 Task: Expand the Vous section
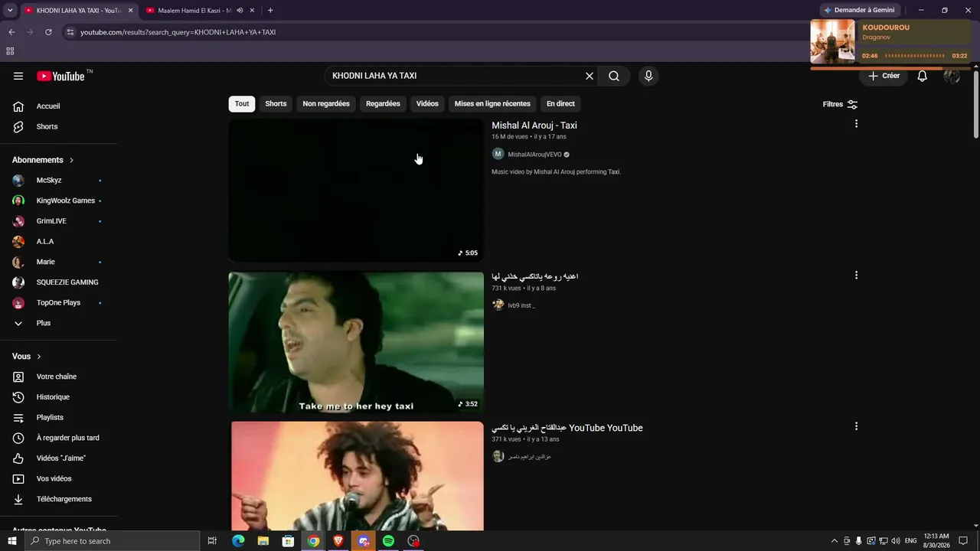27,357
